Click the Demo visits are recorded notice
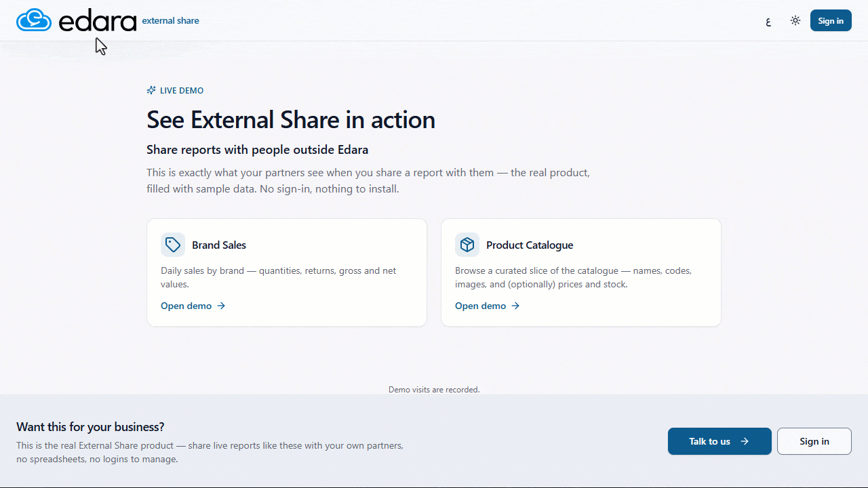This screenshot has width=868, height=488. coord(434,390)
